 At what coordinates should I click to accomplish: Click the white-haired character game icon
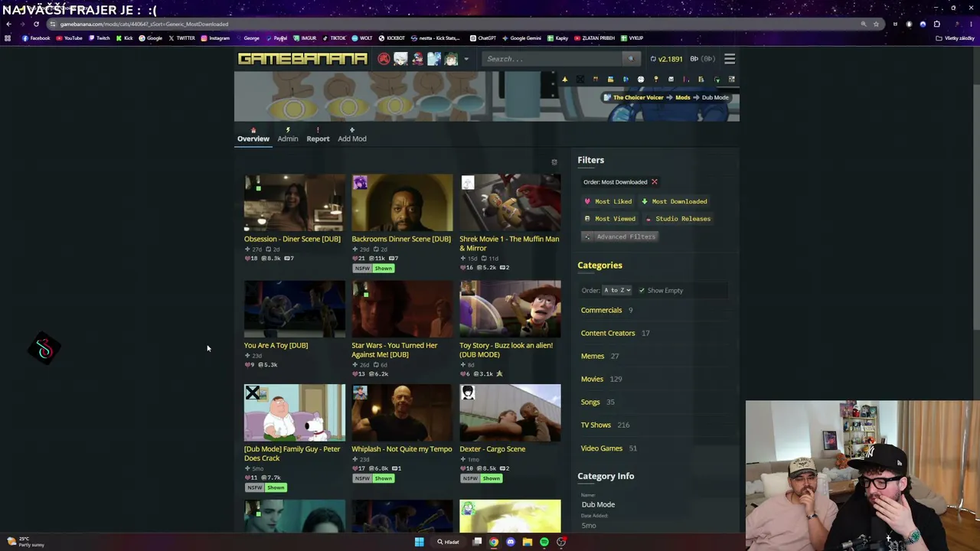tap(400, 59)
